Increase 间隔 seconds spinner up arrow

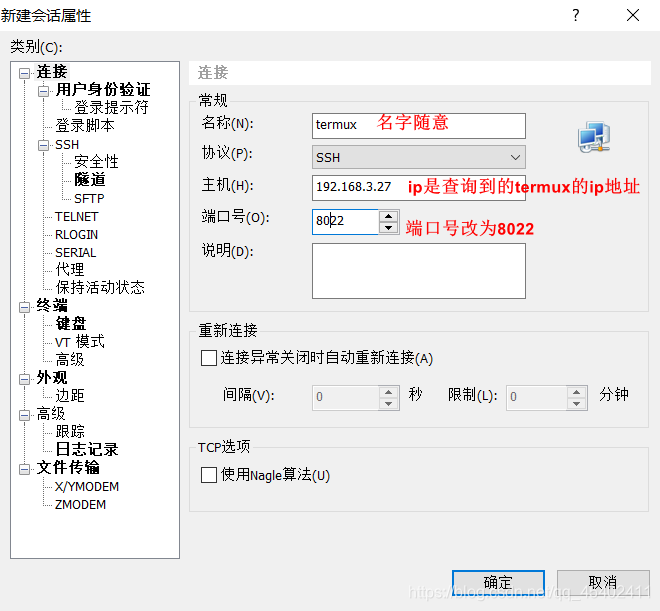[389, 392]
